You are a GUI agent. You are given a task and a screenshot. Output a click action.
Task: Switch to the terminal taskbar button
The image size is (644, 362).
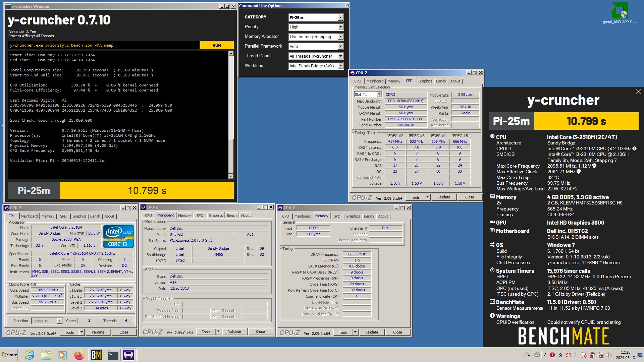(113, 355)
